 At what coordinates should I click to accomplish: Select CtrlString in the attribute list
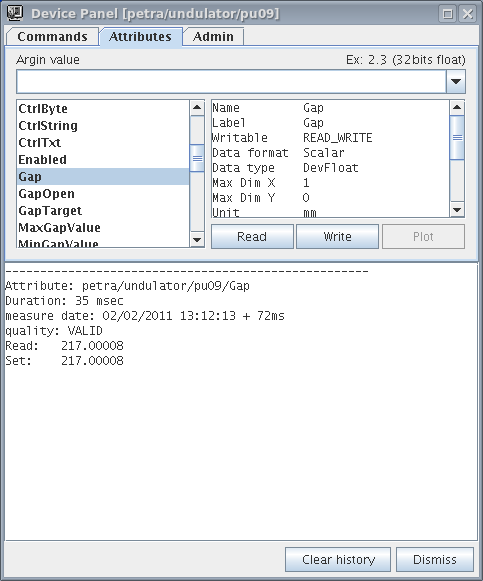point(103,126)
